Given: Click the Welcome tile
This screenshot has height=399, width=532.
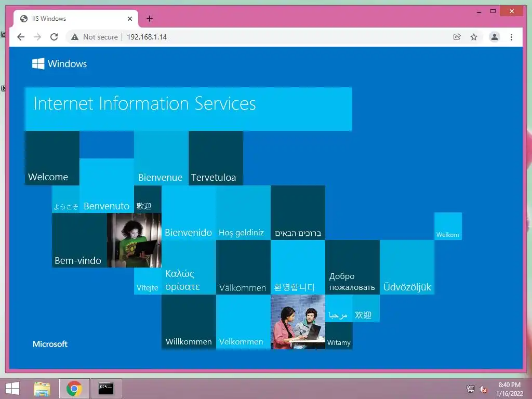Looking at the screenshot, I should coord(52,158).
